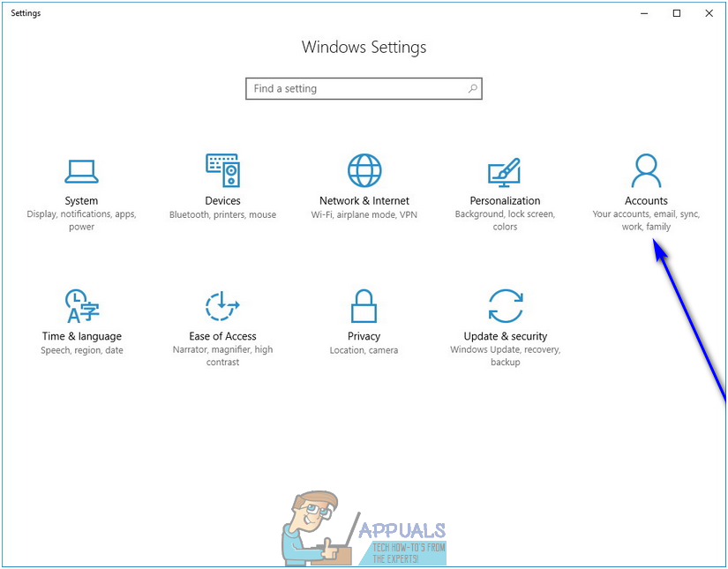Click the magnifier search icon
Screen dimensions: 728x569
tap(472, 88)
